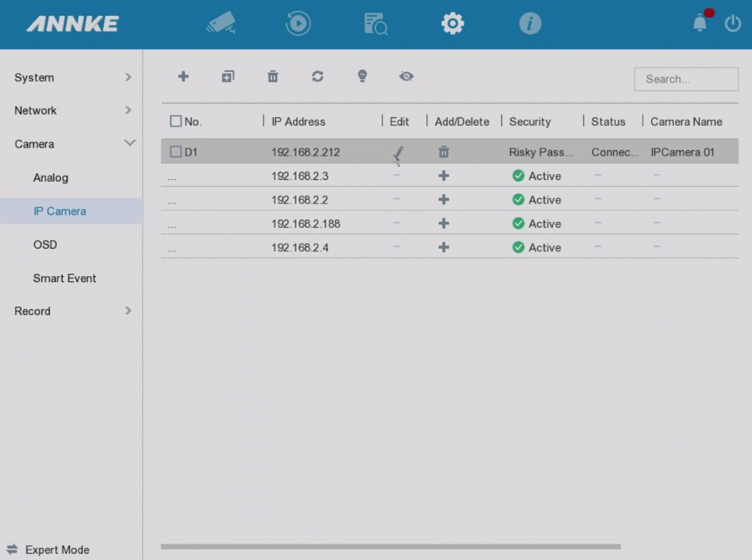Click the Search input field
Image resolution: width=752 pixels, height=560 pixels.
(x=686, y=79)
